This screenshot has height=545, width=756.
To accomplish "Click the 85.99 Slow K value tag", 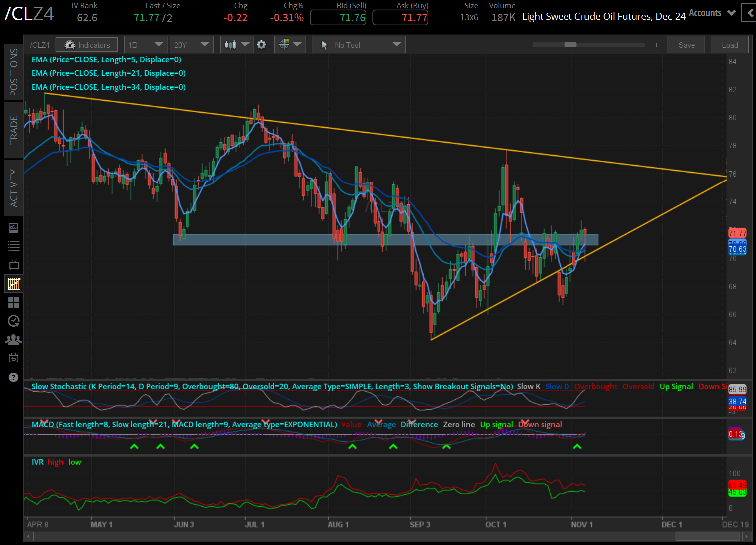I will click(x=737, y=390).
